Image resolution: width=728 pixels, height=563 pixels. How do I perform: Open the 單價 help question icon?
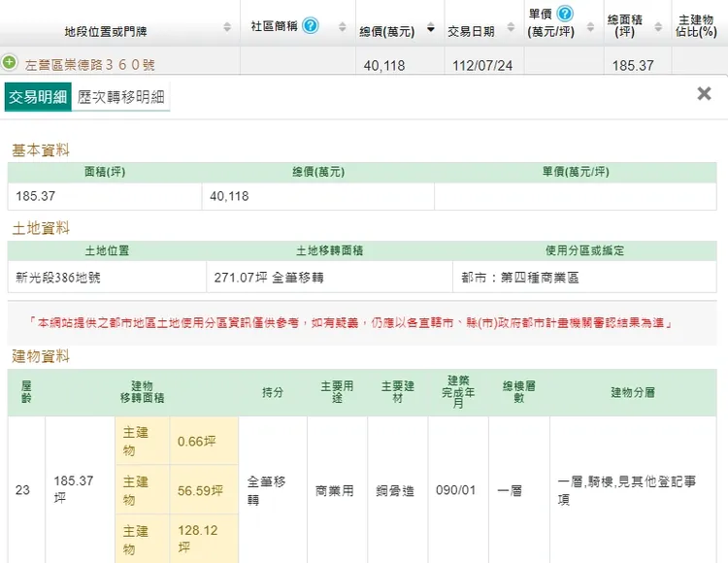pyautogui.click(x=565, y=14)
